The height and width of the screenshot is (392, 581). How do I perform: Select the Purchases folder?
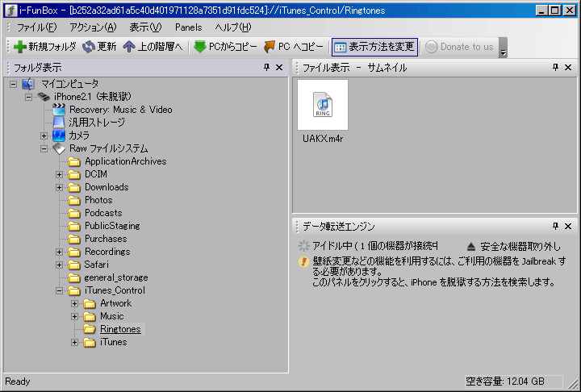coord(106,239)
